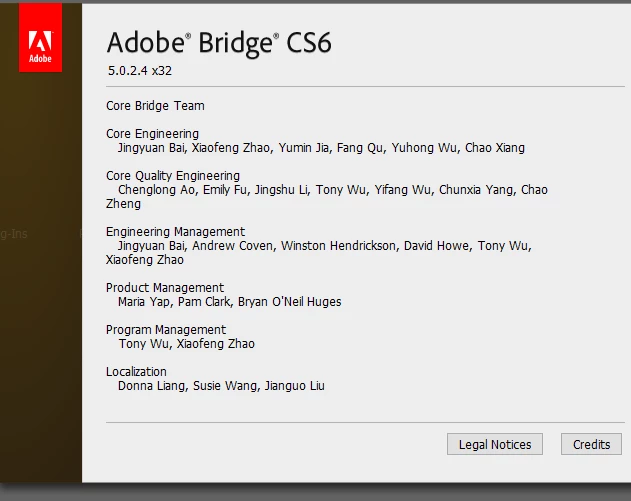This screenshot has height=501, width=631.
Task: Click the name Maria Yap
Action: [144, 302]
